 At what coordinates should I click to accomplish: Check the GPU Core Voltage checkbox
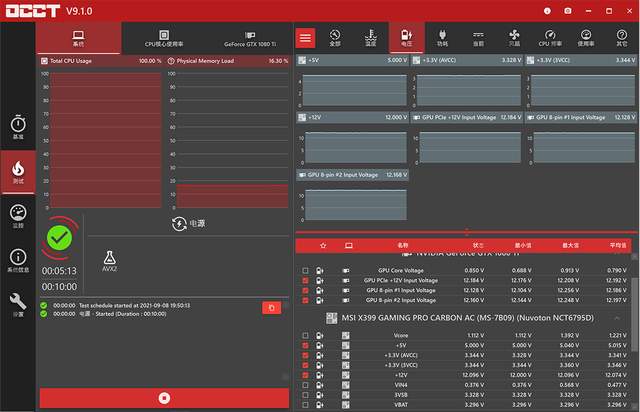305,271
